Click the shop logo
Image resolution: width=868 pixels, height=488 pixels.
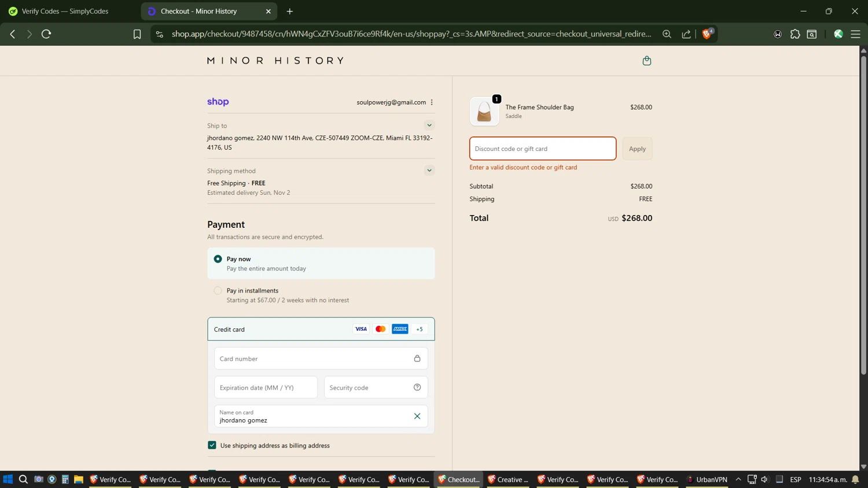pos(218,102)
